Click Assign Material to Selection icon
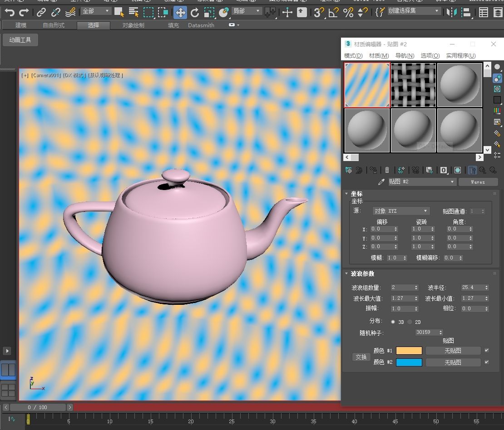The height and width of the screenshot is (430, 504). click(373, 170)
